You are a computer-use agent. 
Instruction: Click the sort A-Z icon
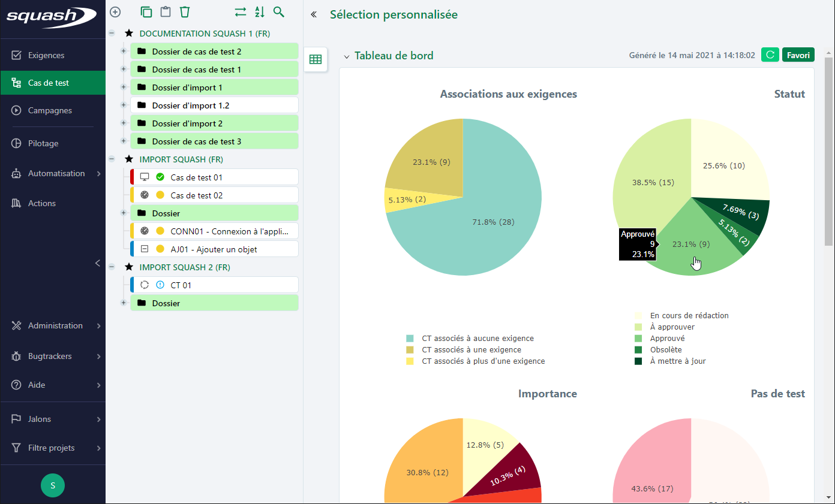point(259,12)
